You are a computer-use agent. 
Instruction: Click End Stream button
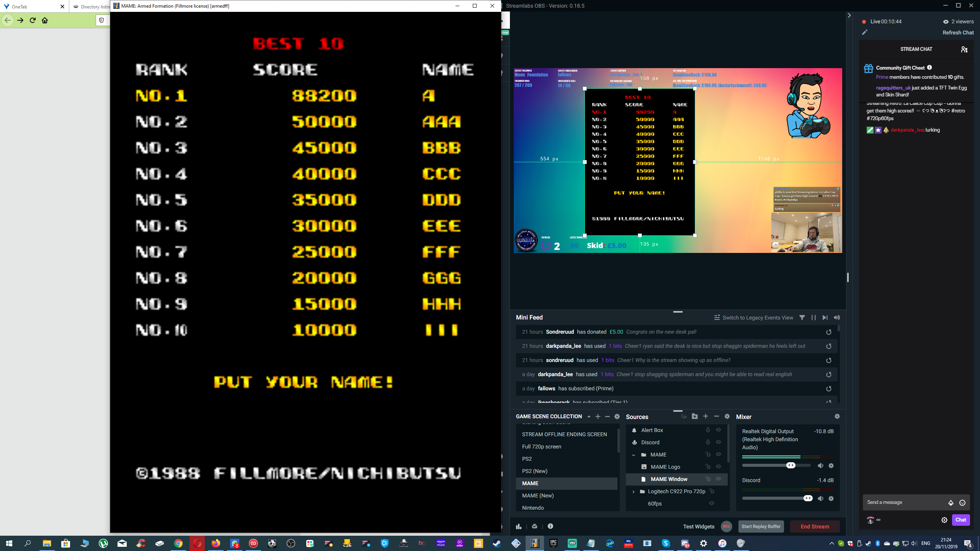pos(815,527)
